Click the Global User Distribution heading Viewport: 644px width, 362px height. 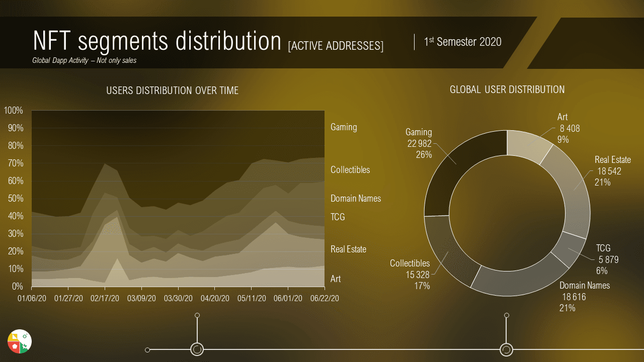(x=507, y=89)
